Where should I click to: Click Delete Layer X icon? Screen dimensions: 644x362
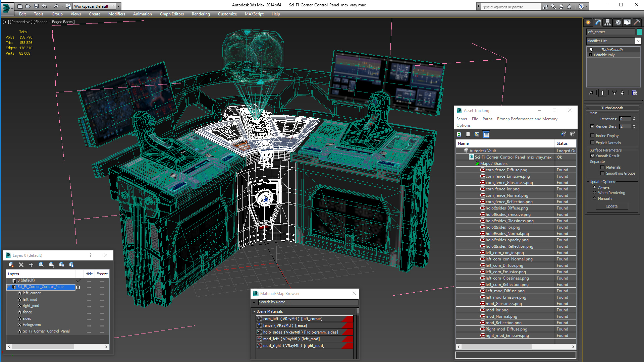coord(21,265)
